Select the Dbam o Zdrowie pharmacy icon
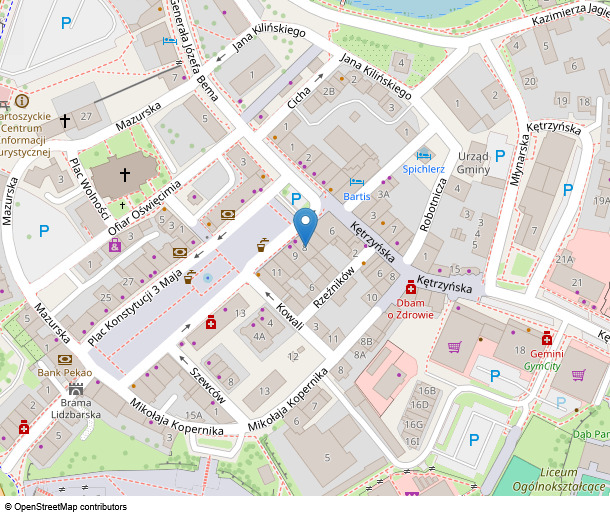This screenshot has height=515, width=610. (x=410, y=287)
